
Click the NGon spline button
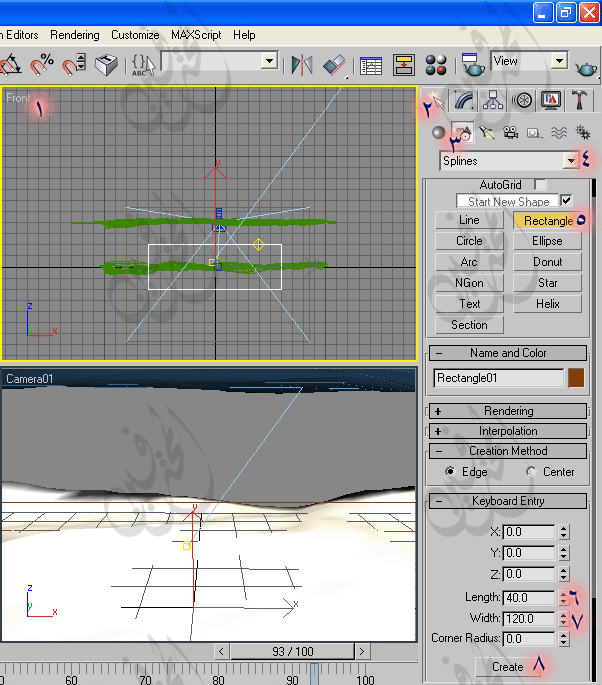point(469,283)
